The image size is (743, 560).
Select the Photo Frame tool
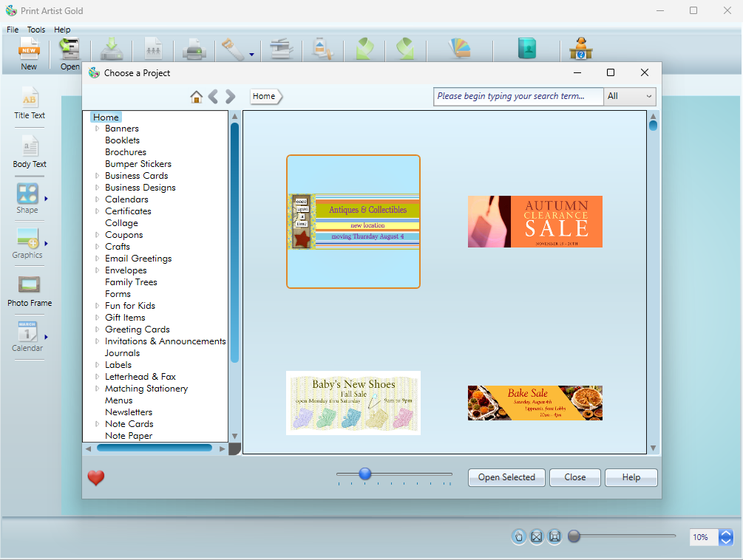pyautogui.click(x=30, y=285)
